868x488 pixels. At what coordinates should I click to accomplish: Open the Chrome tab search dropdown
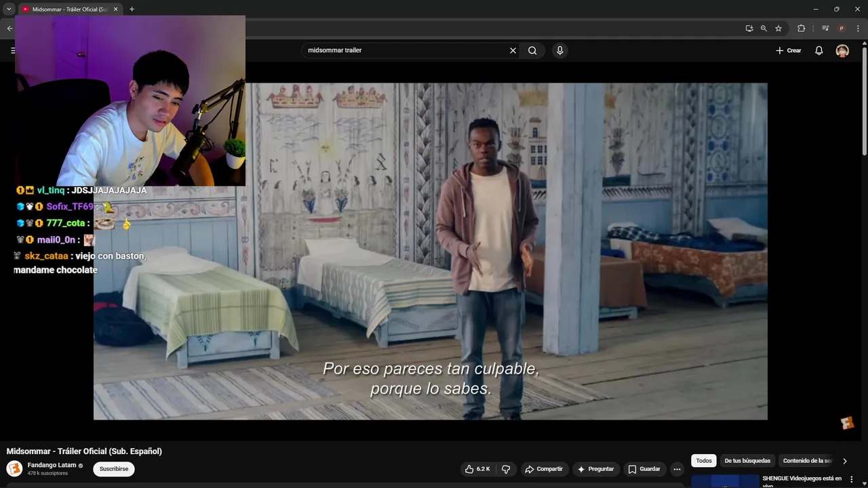(x=9, y=9)
